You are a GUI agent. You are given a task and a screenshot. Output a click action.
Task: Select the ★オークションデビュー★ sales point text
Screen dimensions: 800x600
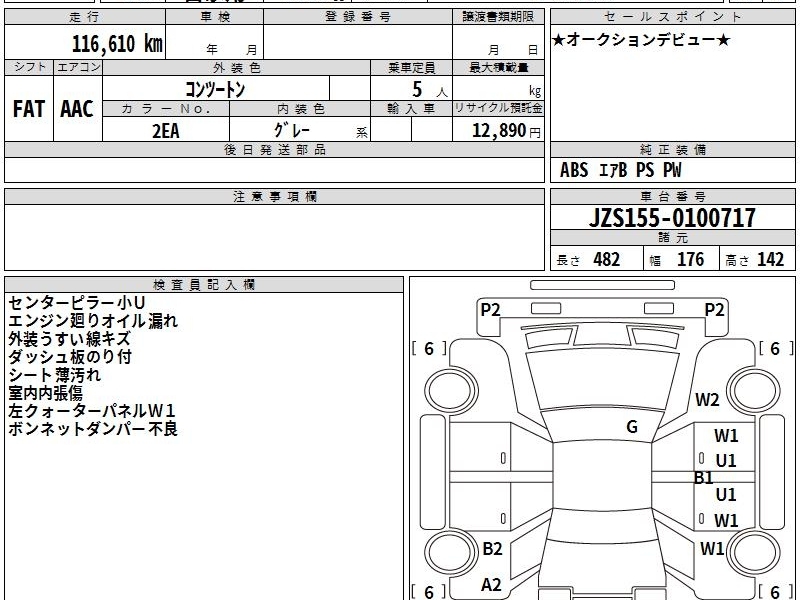[641, 40]
